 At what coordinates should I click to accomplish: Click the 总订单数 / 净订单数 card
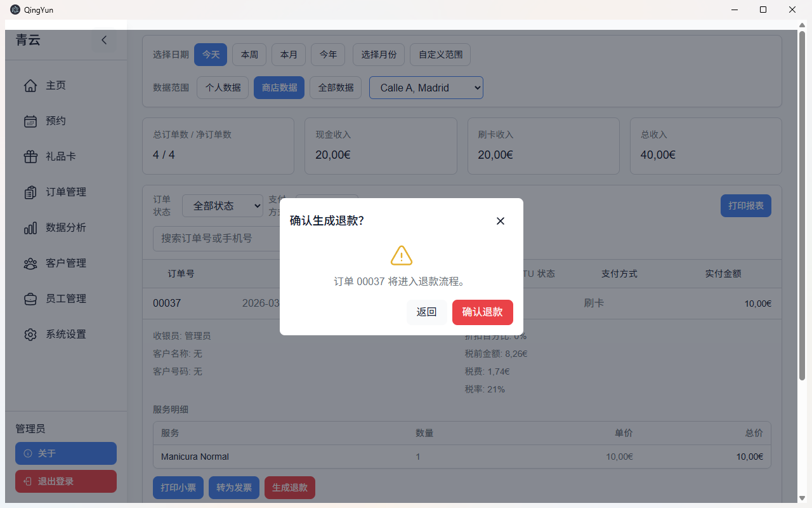click(218, 146)
